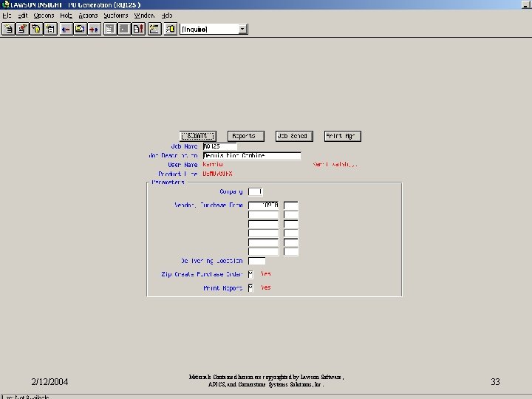The image size is (532, 399).
Task: Minimize the Lawson Insight window
Action: tap(525, 4)
